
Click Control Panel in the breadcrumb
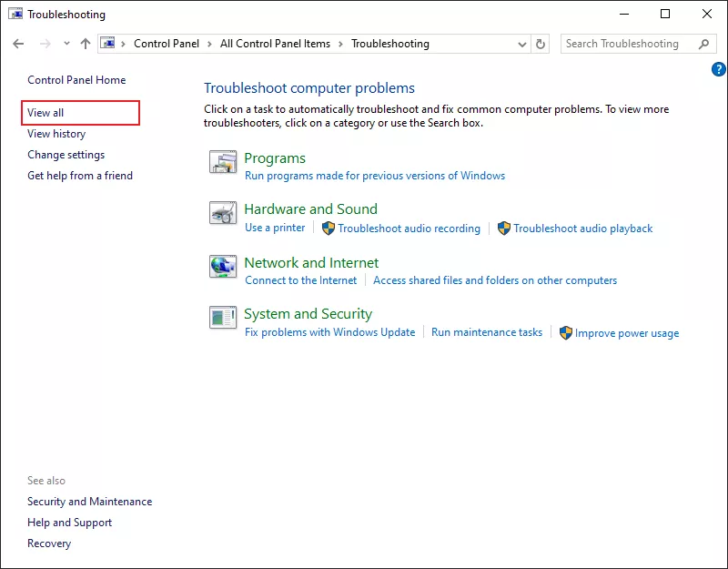pyautogui.click(x=167, y=44)
